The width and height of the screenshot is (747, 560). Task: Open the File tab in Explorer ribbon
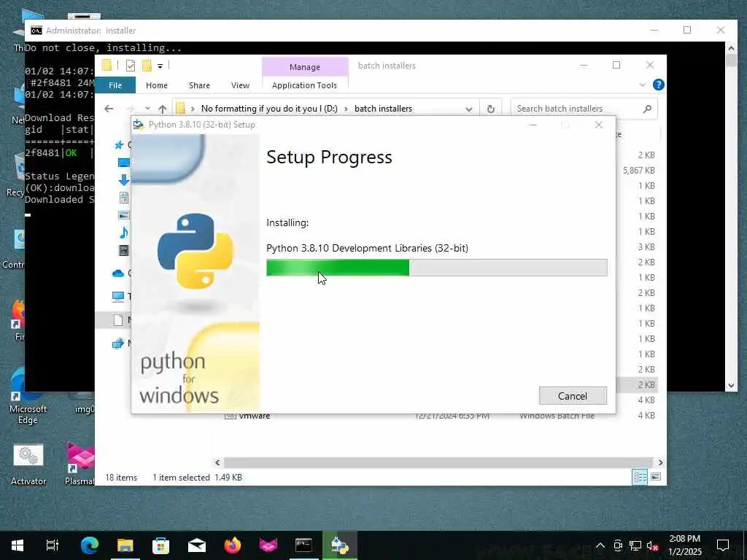(x=115, y=85)
